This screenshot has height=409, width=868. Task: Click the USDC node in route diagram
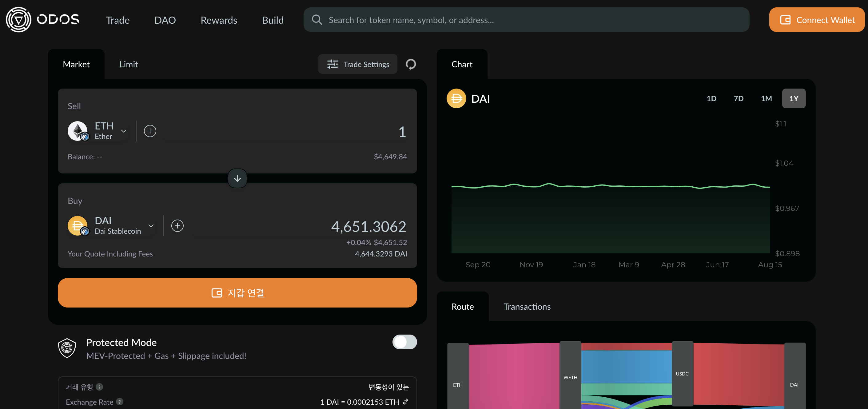coord(682,373)
